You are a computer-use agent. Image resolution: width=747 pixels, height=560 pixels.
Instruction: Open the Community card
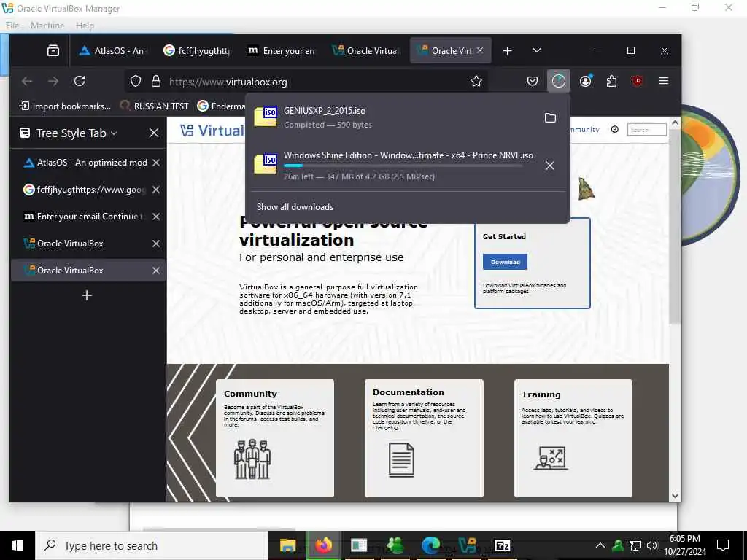coord(275,438)
